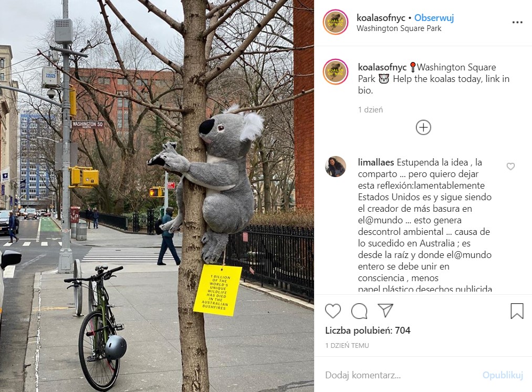Click the Dodaj komentarz comment field
532x392 pixels.
point(400,375)
